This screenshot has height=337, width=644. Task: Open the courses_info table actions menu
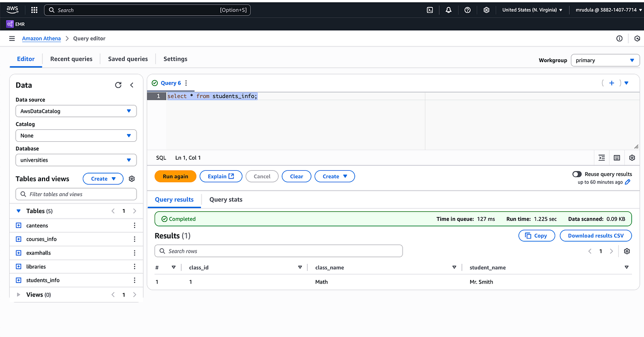(x=134, y=239)
